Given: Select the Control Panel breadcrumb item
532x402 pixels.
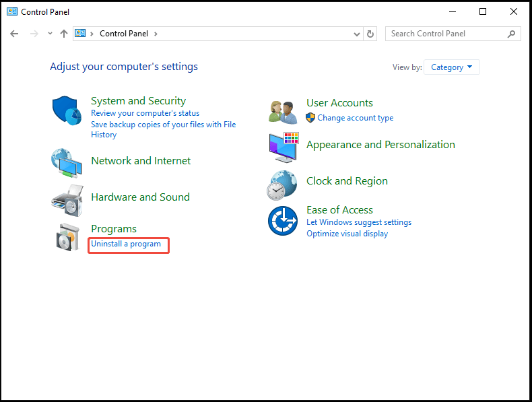Looking at the screenshot, I should 124,34.
